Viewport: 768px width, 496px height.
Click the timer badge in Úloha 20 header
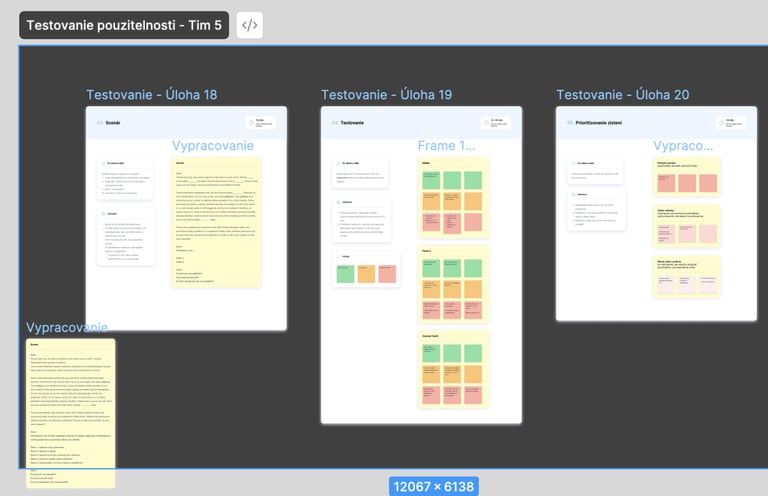click(731, 123)
